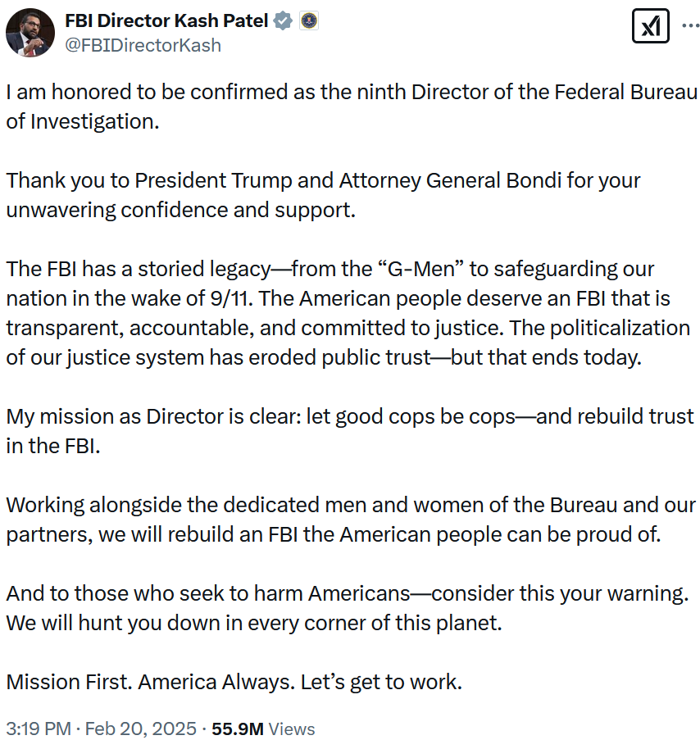Open the 55.9M Views analytics count
Image resolution: width=700 pixels, height=740 pixels.
[x=263, y=729]
